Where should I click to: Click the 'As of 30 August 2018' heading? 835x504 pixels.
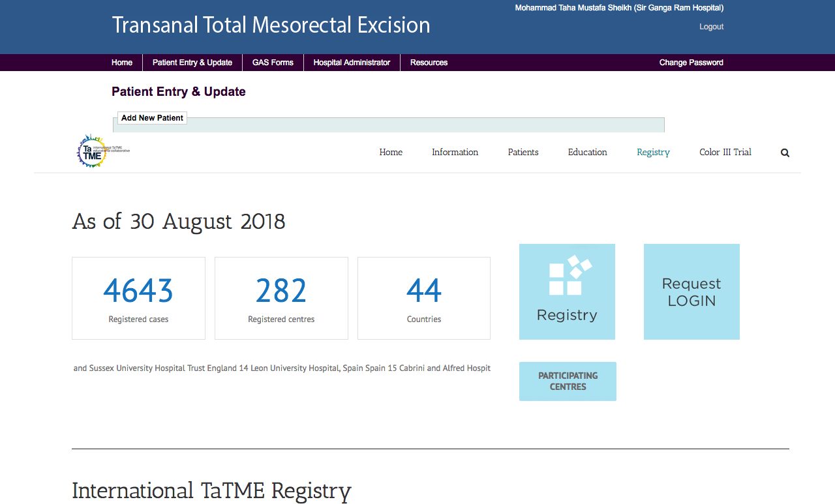click(x=179, y=221)
